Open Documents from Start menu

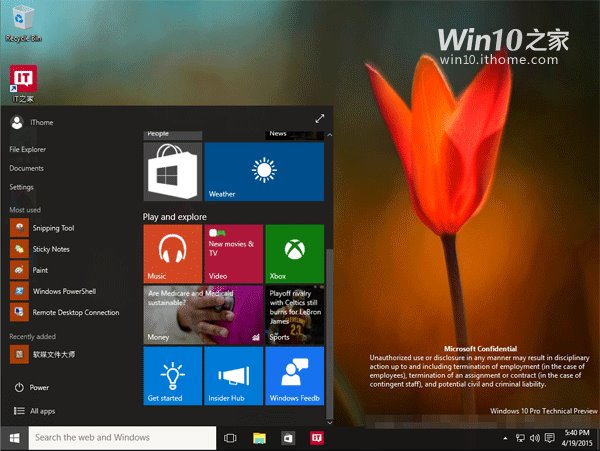26,168
